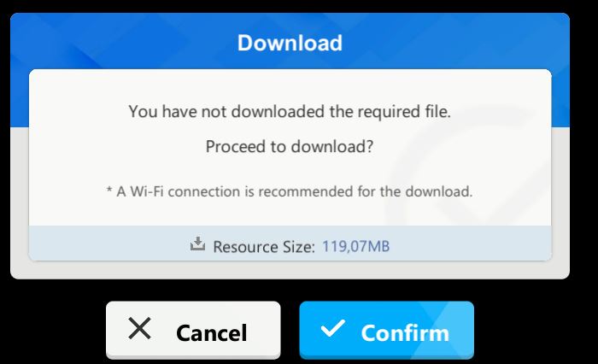The width and height of the screenshot is (598, 364).
Task: Click 'You have not downloaded the required file' message
Action: coord(290,111)
